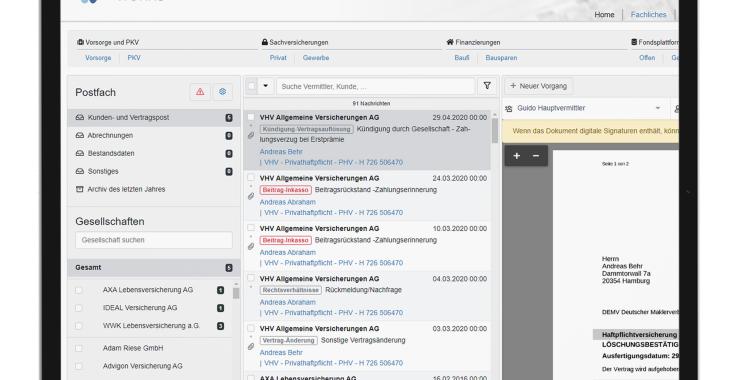Click the Finanzierungen house icon
Image resolution: width=740 pixels, height=380 pixels.
coord(450,42)
